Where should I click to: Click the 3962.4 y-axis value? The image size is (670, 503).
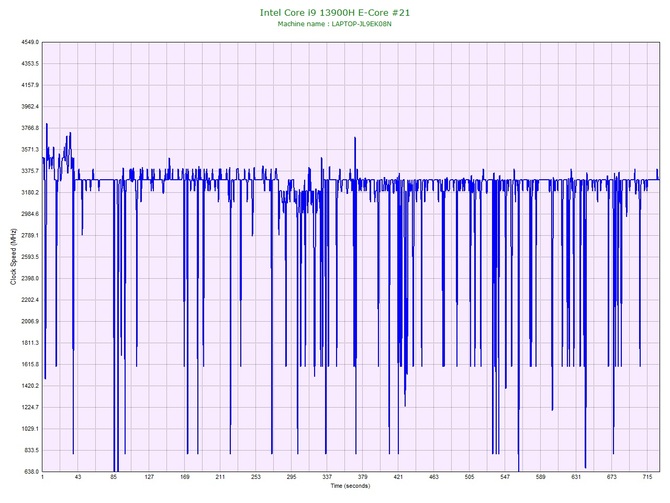point(30,106)
